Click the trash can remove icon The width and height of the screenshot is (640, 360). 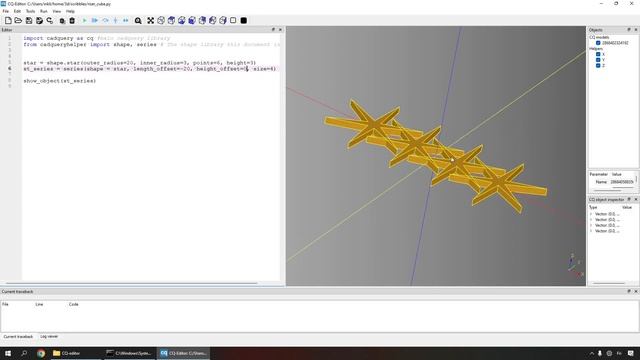(72, 20)
